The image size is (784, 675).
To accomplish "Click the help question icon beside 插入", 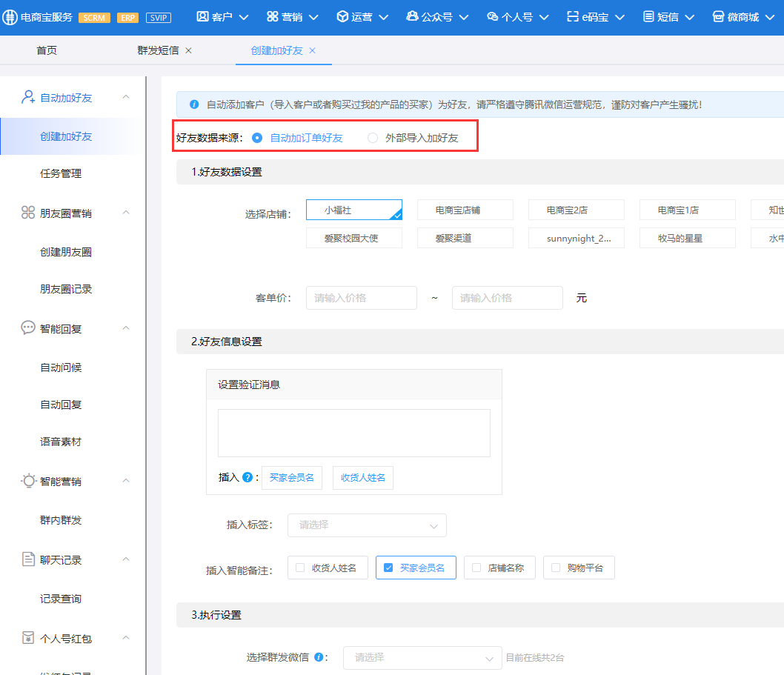I will pos(248,477).
